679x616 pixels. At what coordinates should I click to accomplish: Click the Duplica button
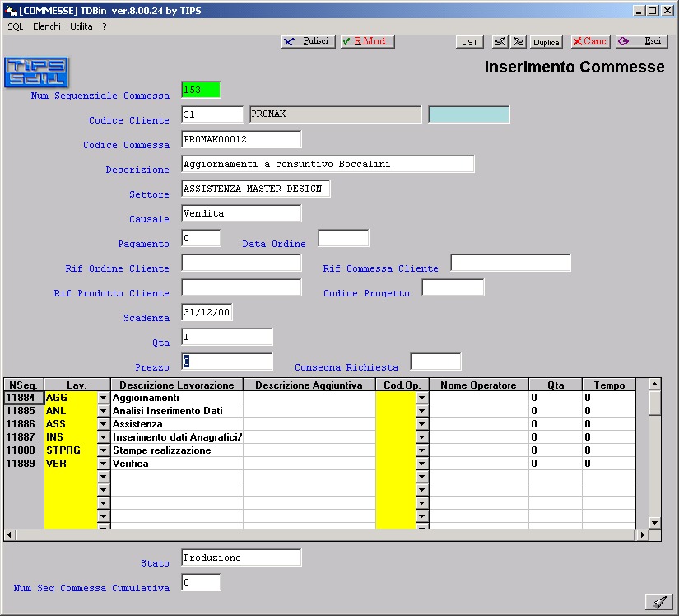(546, 42)
